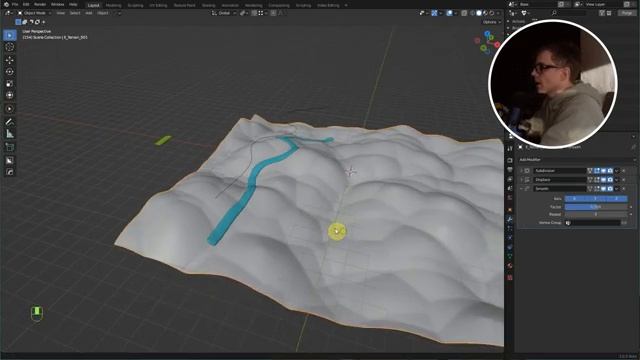Click the Vertex Group input field
640x360 pixels.
tap(593, 223)
